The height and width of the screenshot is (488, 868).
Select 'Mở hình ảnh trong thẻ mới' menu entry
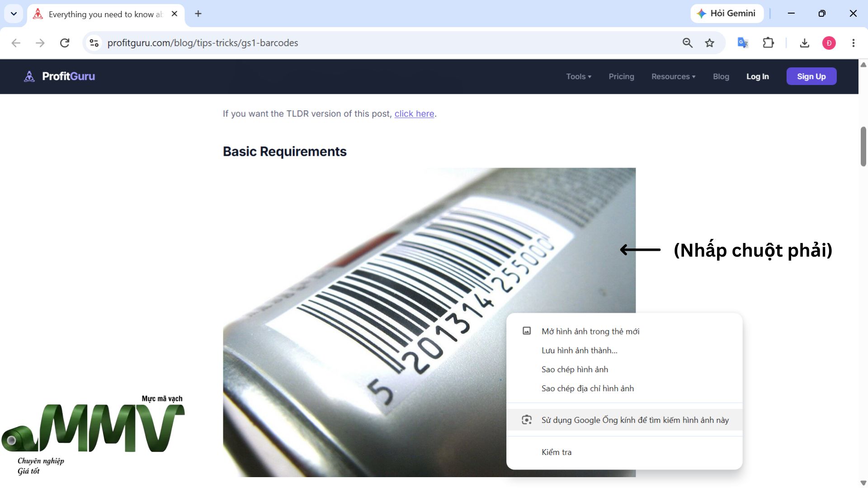click(624, 331)
